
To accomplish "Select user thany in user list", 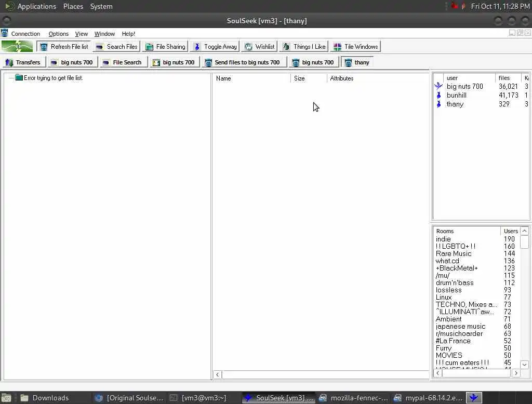I will coord(455,104).
